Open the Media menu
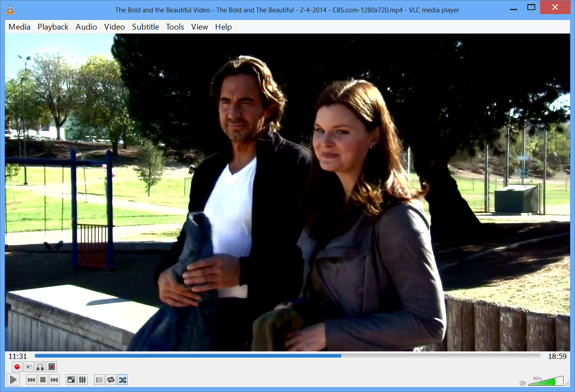This screenshot has height=392, width=575. [x=19, y=27]
